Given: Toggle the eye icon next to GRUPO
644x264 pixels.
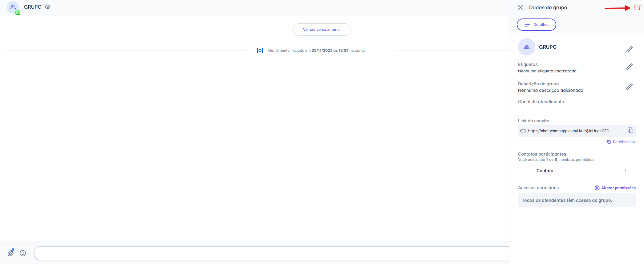Looking at the screenshot, I should click(x=48, y=7).
